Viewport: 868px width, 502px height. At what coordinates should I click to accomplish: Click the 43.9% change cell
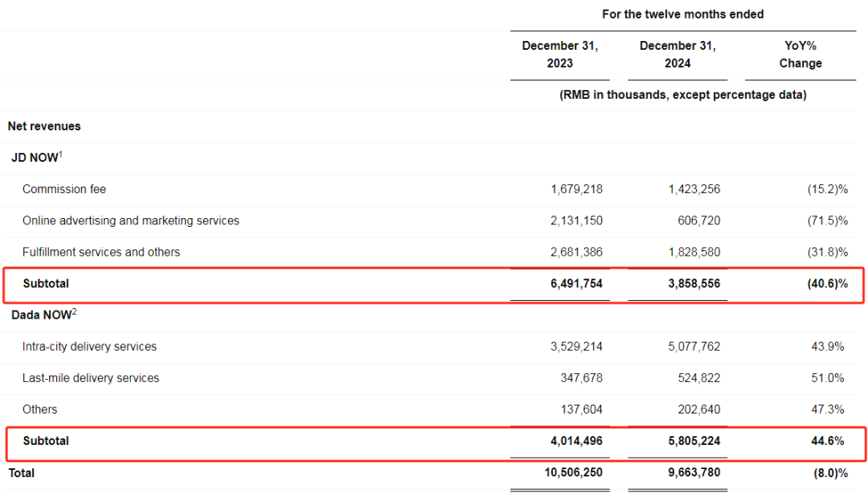[x=828, y=346]
